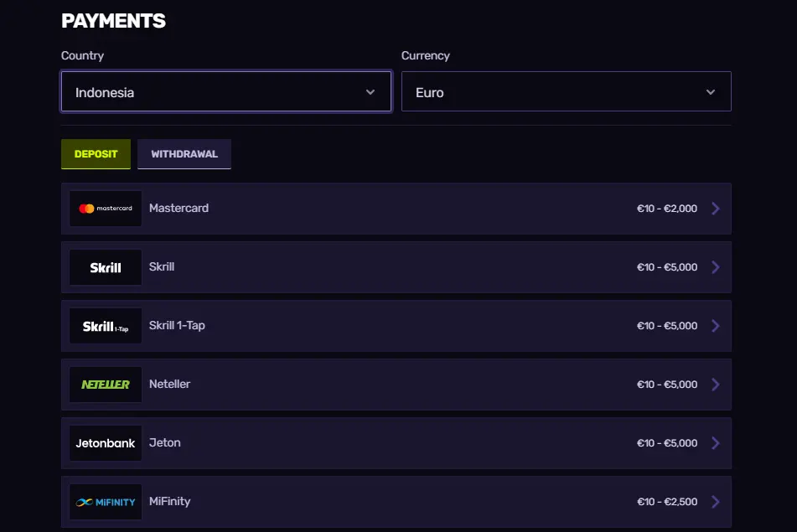This screenshot has height=532, width=797.
Task: Click the MiFinity payment row
Action: (x=397, y=501)
